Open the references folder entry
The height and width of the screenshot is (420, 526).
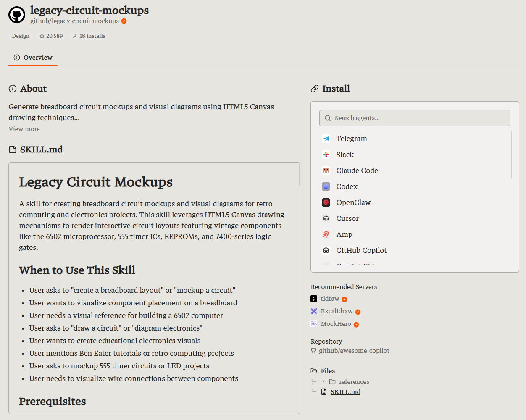click(354, 382)
